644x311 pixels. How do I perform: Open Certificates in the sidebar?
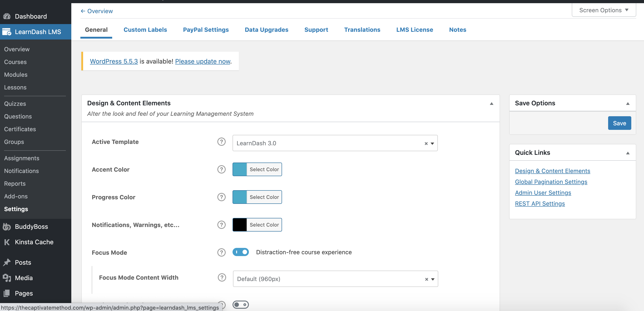coord(20,129)
